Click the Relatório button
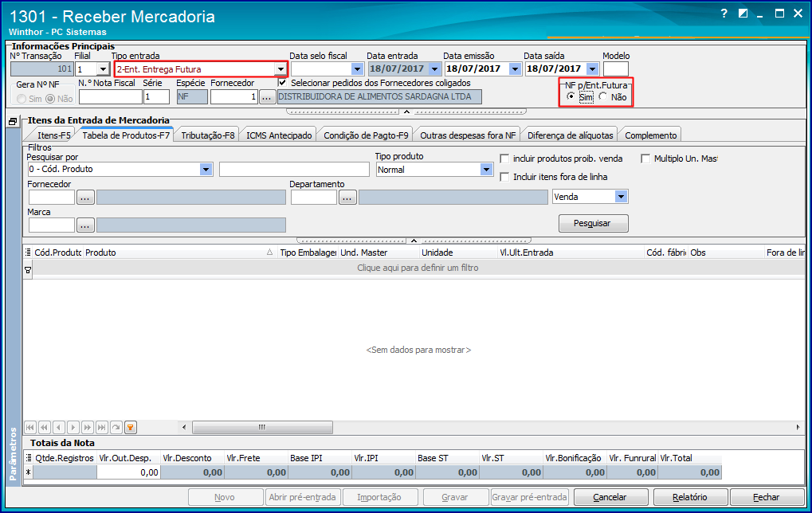812x513 pixels. pyautogui.click(x=690, y=497)
